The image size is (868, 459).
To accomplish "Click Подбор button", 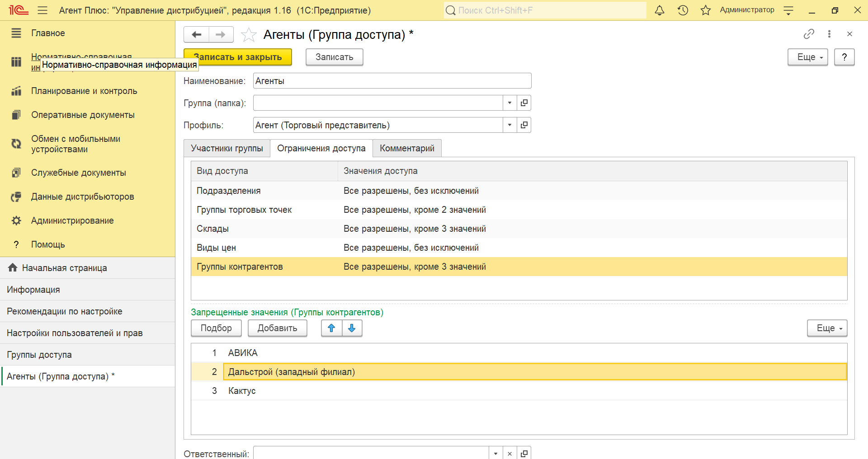I will pyautogui.click(x=216, y=328).
